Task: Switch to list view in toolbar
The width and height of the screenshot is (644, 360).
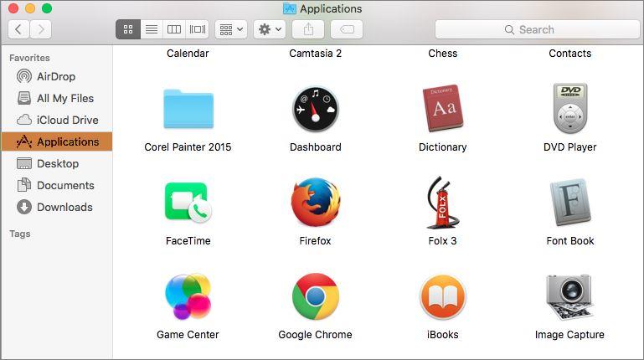Action: [152, 29]
